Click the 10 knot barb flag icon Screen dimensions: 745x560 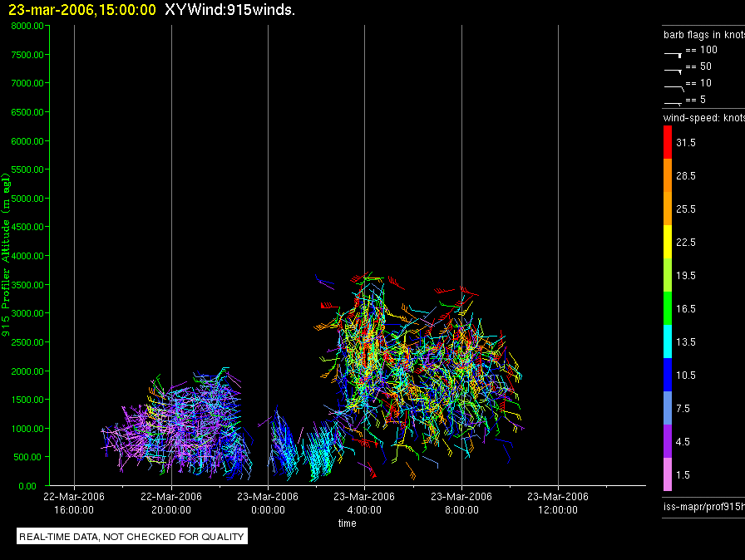point(673,88)
